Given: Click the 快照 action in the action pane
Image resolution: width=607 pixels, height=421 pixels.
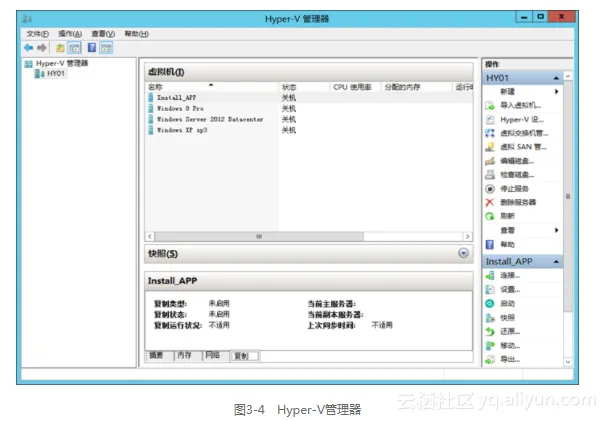Looking at the screenshot, I should tap(500, 318).
